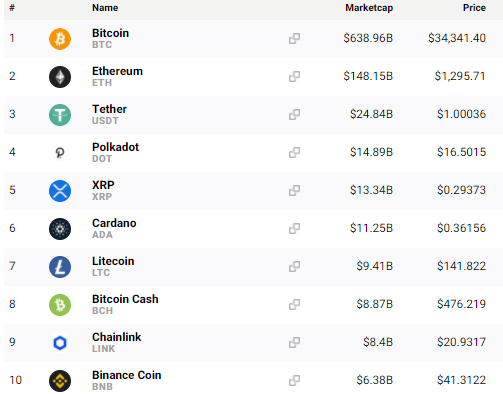Viewport: 503px width, 394px height.
Task: Sort by the Name column header
Action: click(x=105, y=8)
